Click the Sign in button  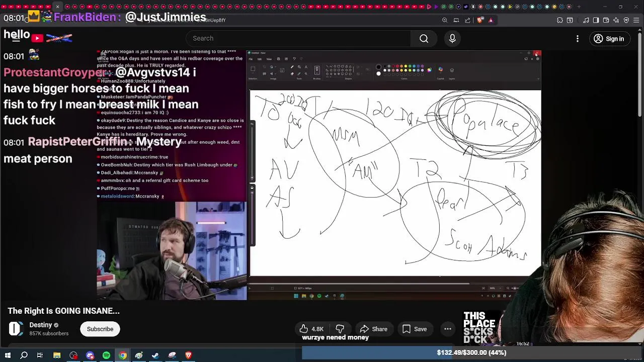point(609,39)
